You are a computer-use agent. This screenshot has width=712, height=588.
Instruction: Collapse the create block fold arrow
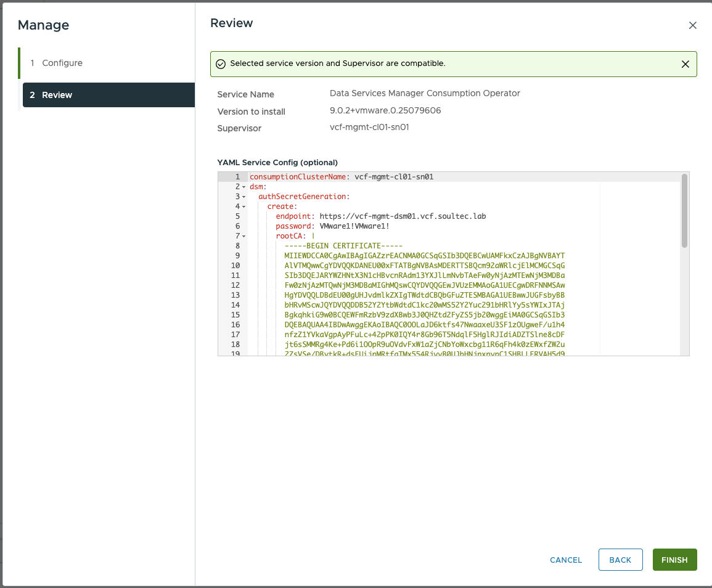(x=243, y=206)
